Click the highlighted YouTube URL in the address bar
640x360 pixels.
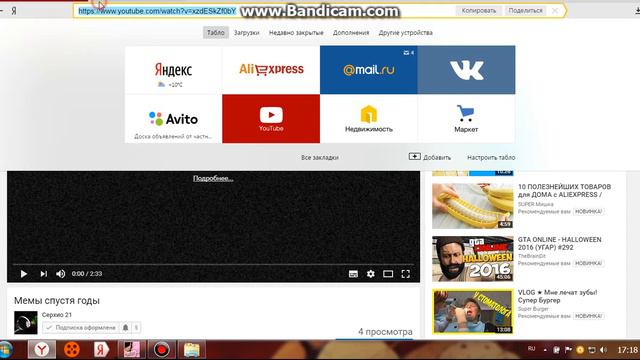(x=157, y=11)
